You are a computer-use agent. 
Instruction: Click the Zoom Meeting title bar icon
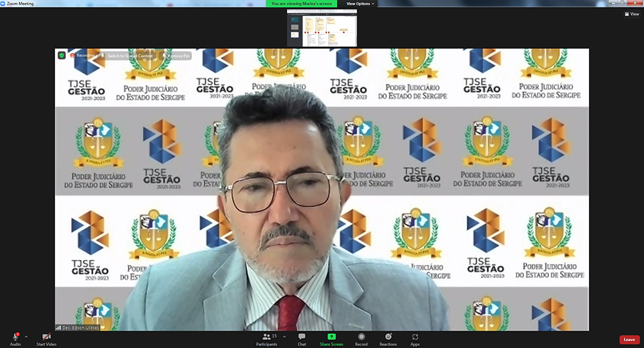tap(4, 3)
